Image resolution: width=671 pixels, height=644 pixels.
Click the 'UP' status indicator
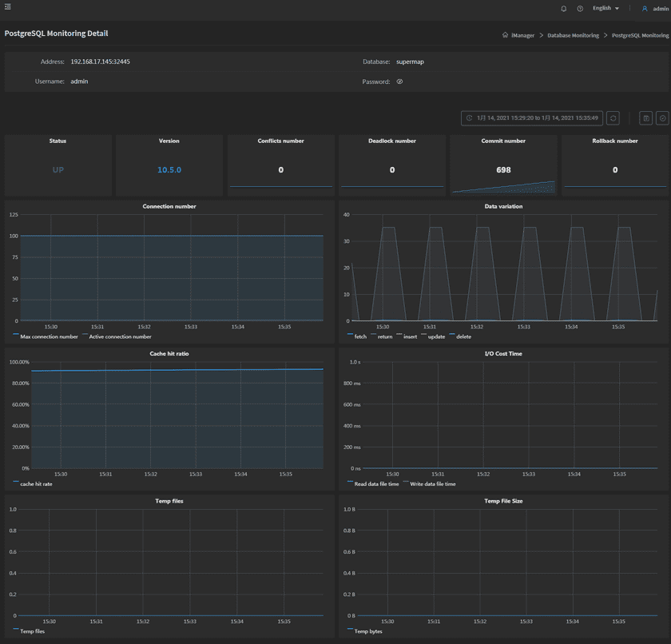coord(58,169)
